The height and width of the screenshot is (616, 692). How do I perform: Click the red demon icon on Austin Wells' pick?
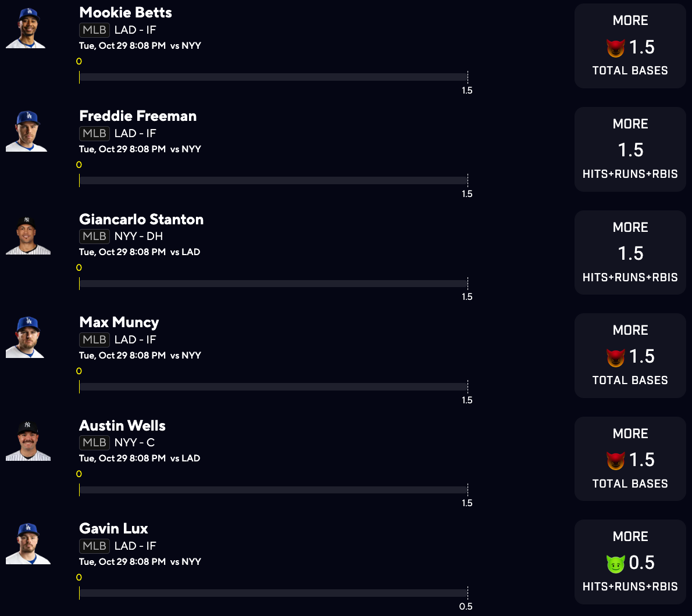pos(615,460)
